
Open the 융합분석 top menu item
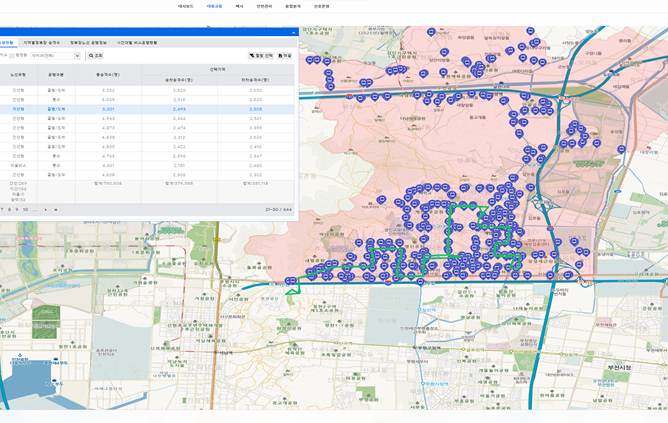click(x=293, y=6)
